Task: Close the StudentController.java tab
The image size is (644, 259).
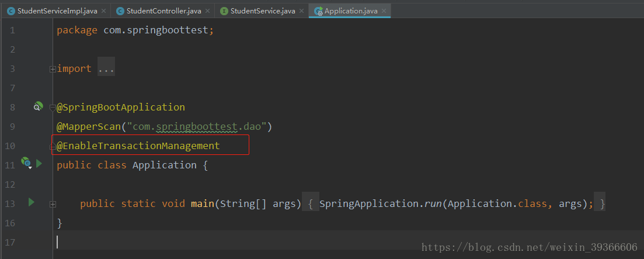Action: 207,11
